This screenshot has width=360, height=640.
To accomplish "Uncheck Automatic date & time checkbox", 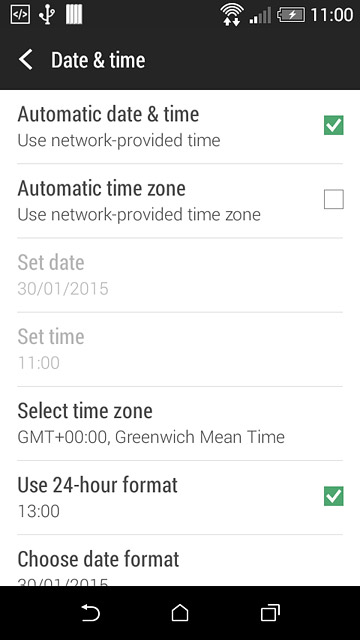I will 333,125.
